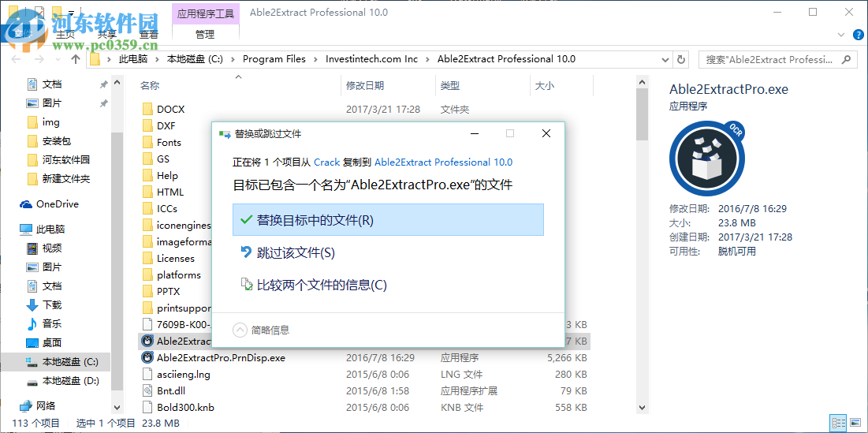This screenshot has width=868, height=433.
Task: Select DOCX folder icon in file list
Action: [x=147, y=109]
